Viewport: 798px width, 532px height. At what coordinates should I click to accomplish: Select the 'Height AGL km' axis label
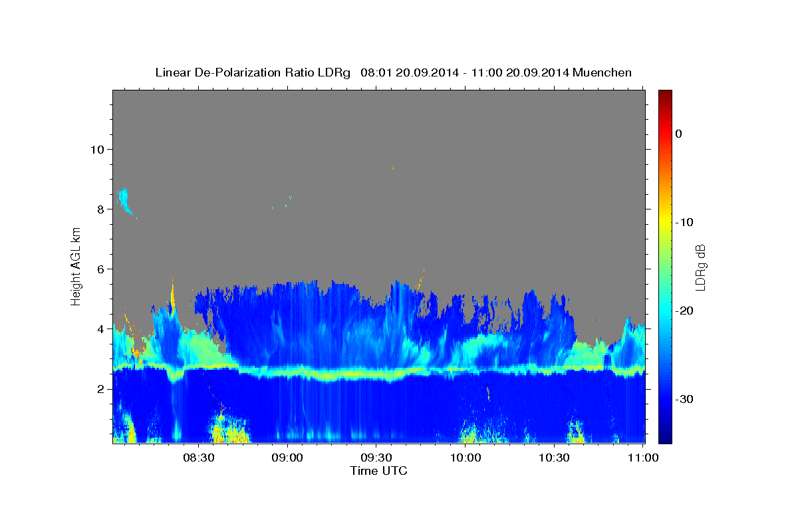click(76, 266)
